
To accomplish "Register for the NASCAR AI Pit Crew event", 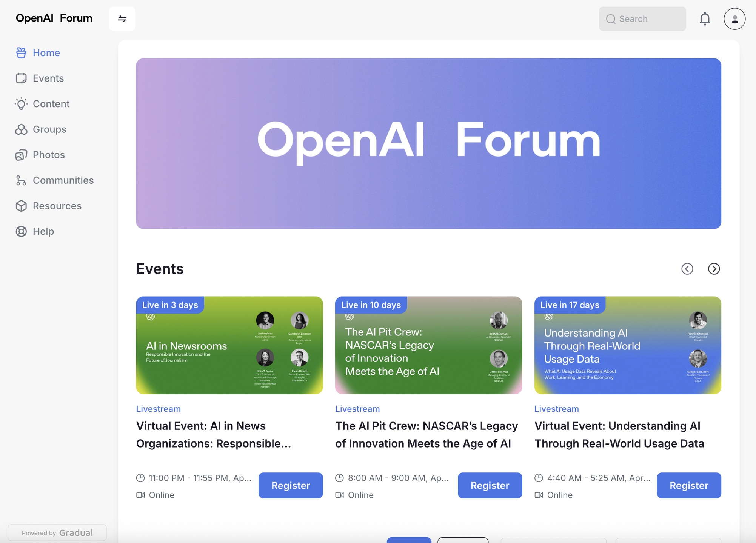I will 490,485.
